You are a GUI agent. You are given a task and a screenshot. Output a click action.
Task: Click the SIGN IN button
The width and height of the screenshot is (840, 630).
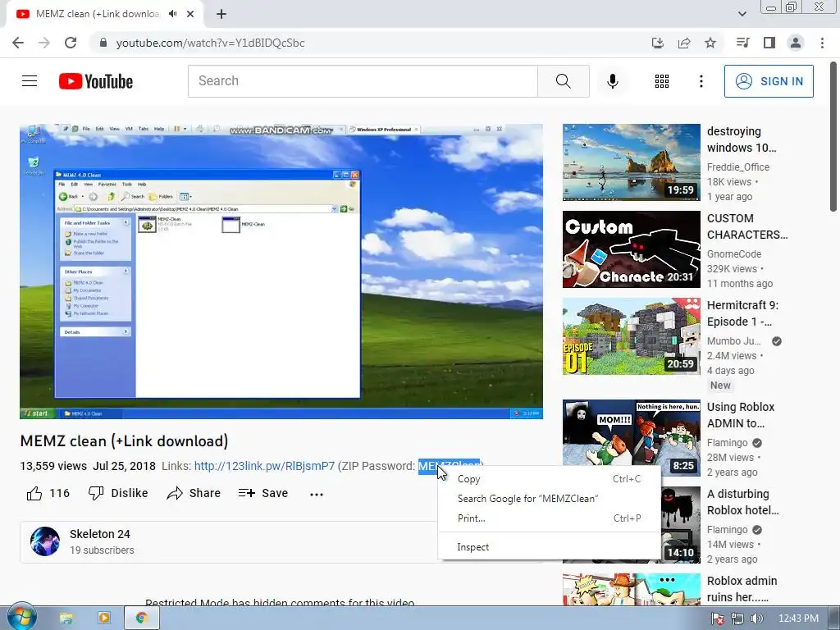click(769, 81)
